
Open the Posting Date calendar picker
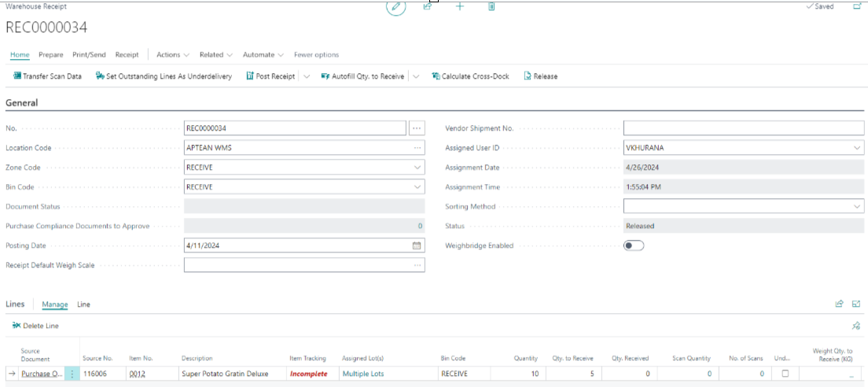417,245
